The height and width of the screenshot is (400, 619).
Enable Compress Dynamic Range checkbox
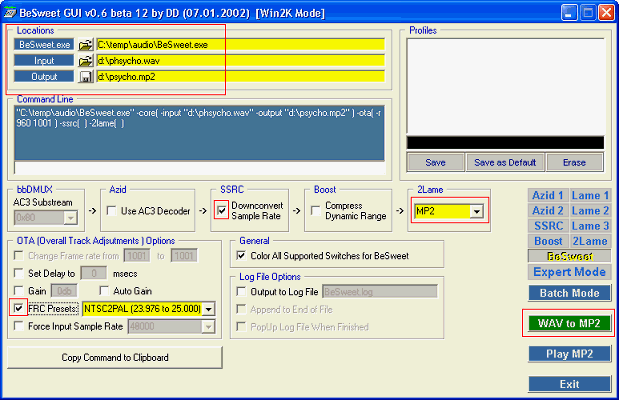click(316, 210)
